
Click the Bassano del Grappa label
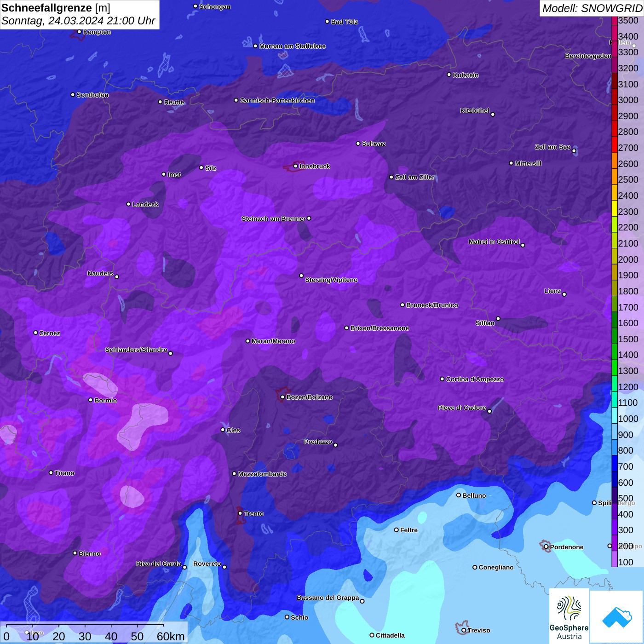point(328,598)
